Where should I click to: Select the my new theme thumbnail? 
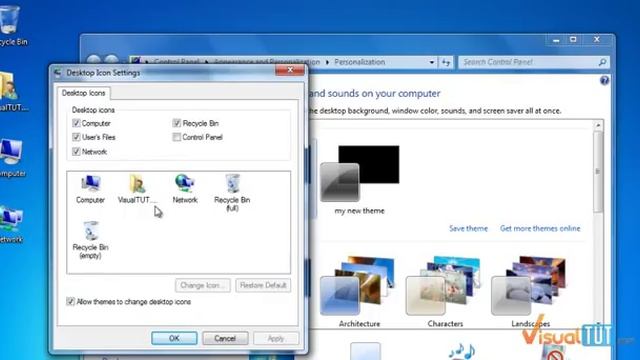(x=359, y=180)
